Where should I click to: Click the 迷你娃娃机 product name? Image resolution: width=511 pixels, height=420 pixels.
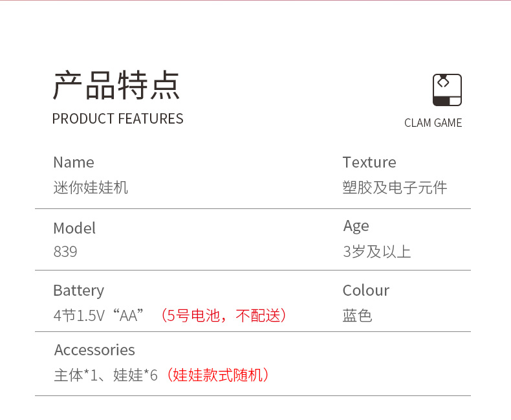[91, 188]
